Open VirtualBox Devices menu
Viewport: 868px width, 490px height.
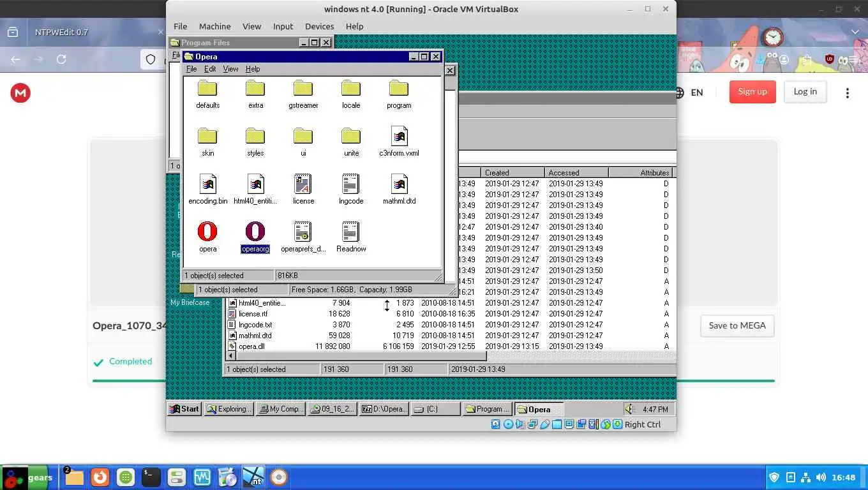(x=319, y=26)
